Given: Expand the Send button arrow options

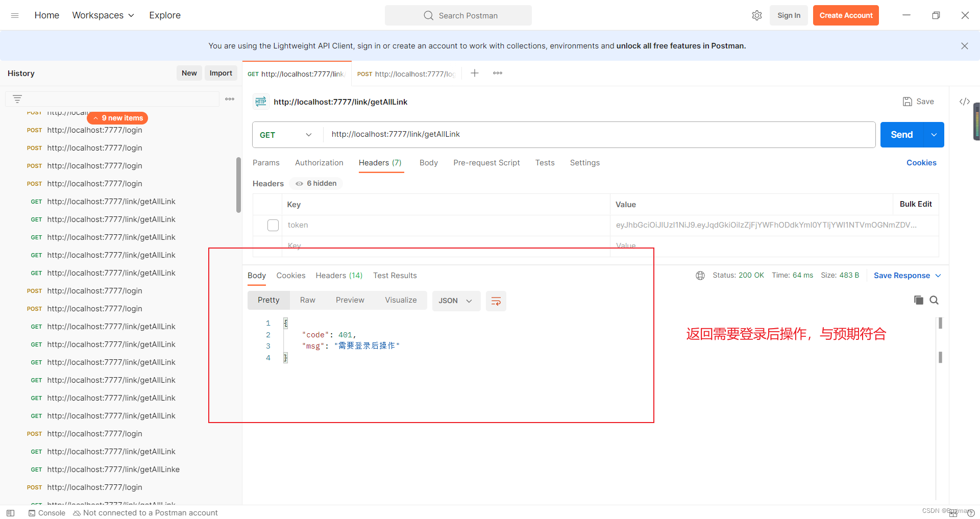Looking at the screenshot, I should 934,135.
